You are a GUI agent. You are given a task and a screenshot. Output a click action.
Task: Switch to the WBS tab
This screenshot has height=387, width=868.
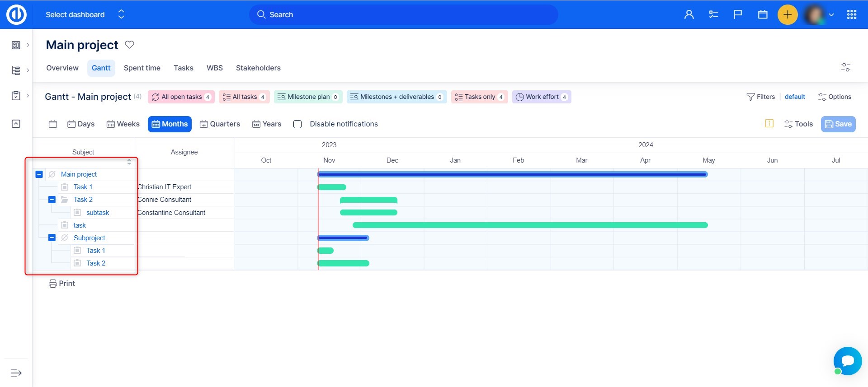[x=214, y=68]
